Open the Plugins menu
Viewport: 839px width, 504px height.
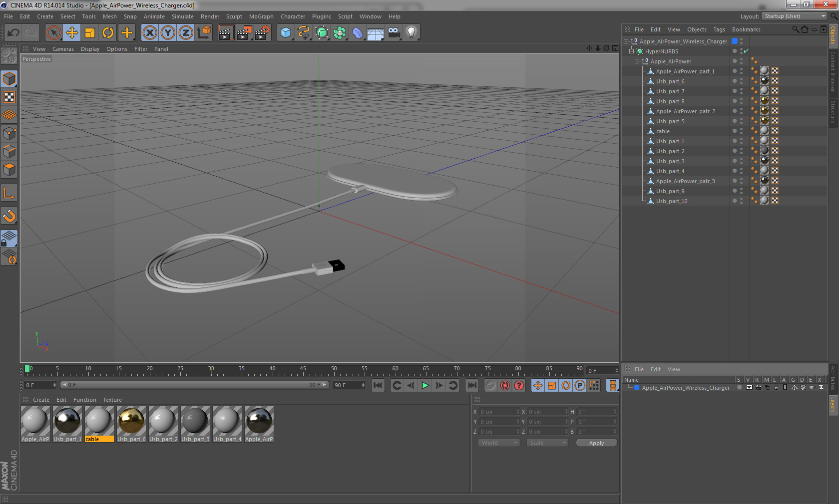(x=321, y=16)
